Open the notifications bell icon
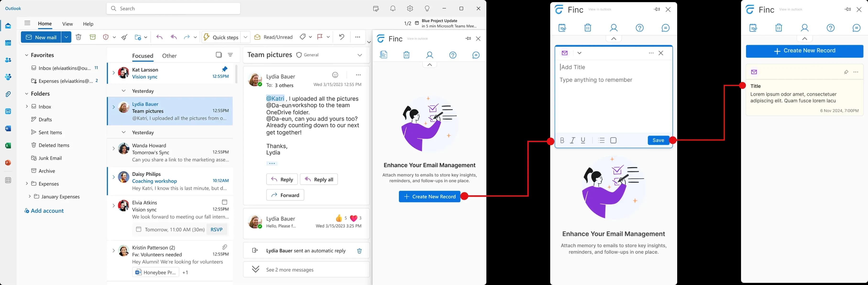Screen dimensions: 868x285 [x=393, y=8]
